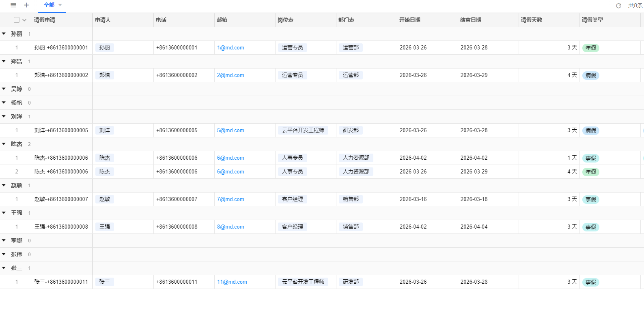Click the 申请人 column header
Image resolution: width=644 pixels, height=321 pixels.
pos(123,20)
